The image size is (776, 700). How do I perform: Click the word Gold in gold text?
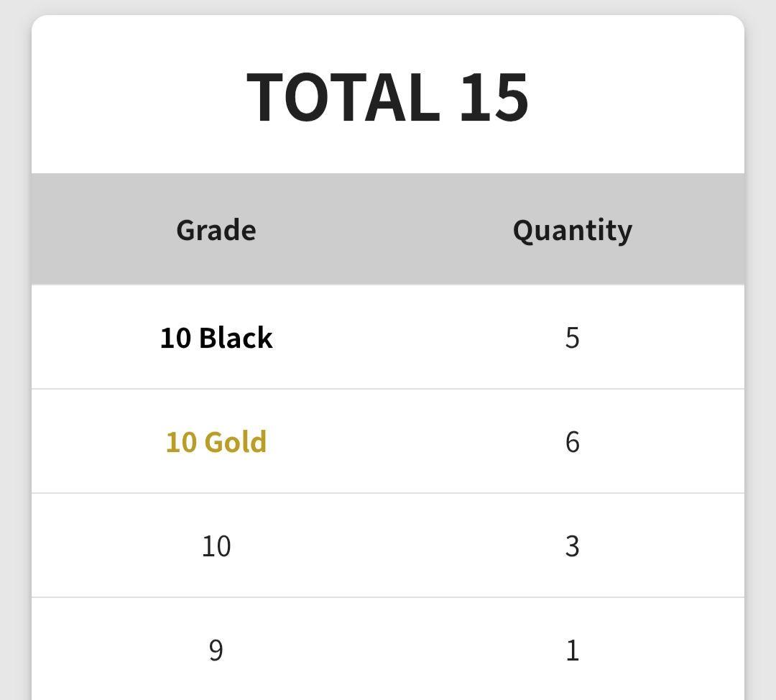pyautogui.click(x=236, y=442)
